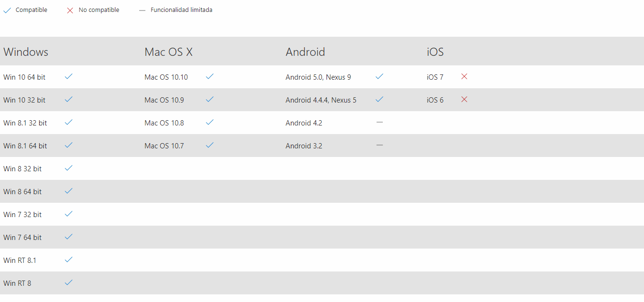Click the checkmark for Android 5.0, Nexus 9
The height and width of the screenshot is (302, 644).
point(379,76)
